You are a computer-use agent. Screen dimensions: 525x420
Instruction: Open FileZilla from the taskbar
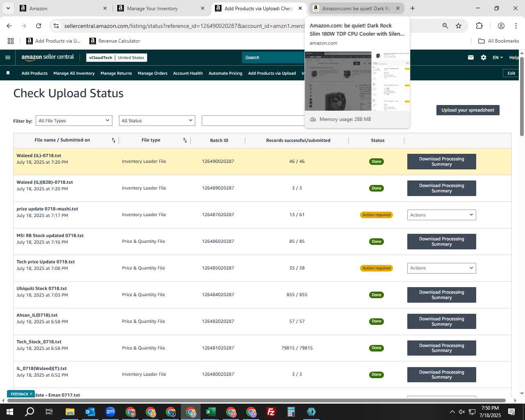click(x=271, y=412)
